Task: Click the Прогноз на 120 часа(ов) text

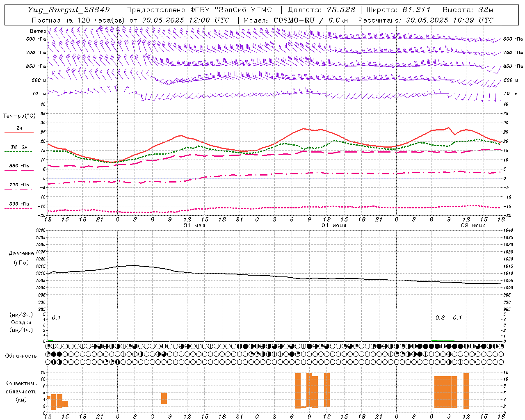Action: click(x=79, y=20)
